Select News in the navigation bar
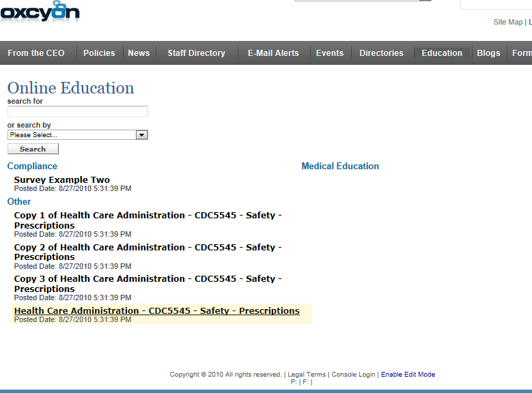532x393 pixels. (139, 53)
